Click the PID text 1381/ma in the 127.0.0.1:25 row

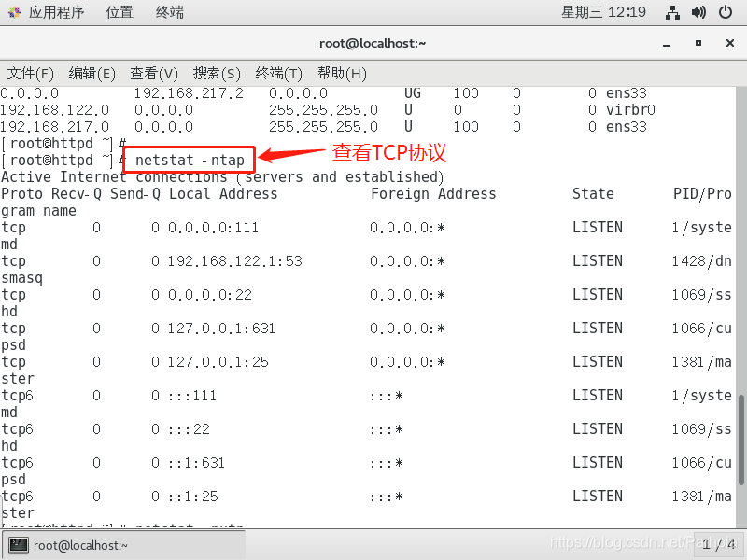coord(701,362)
